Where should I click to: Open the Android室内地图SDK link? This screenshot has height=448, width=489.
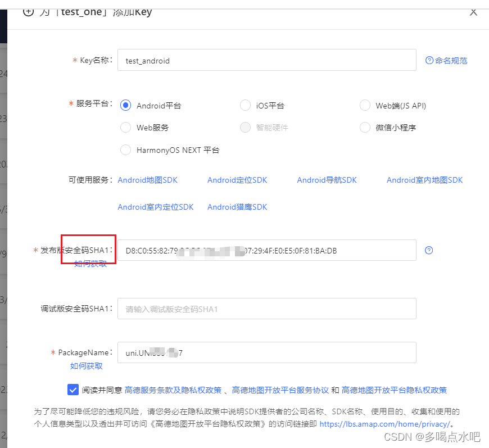click(425, 180)
